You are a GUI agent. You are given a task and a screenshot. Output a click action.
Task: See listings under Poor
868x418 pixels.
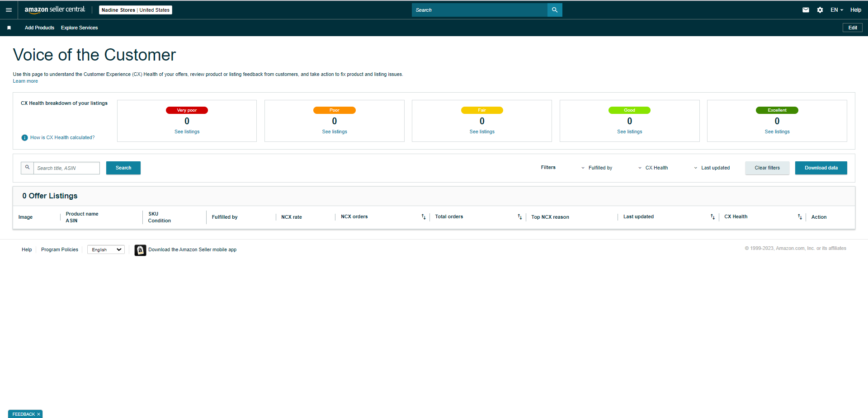point(335,132)
